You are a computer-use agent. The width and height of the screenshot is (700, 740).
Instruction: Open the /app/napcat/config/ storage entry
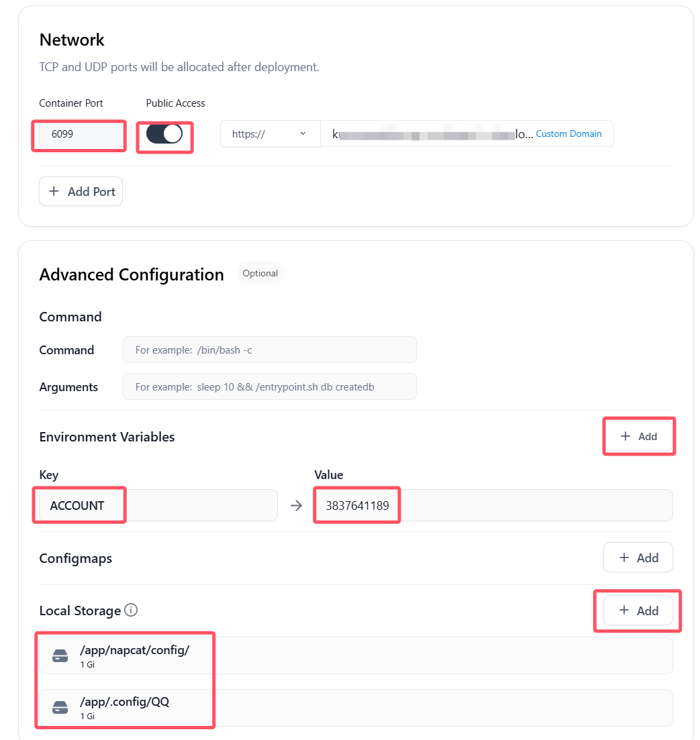coord(356,655)
